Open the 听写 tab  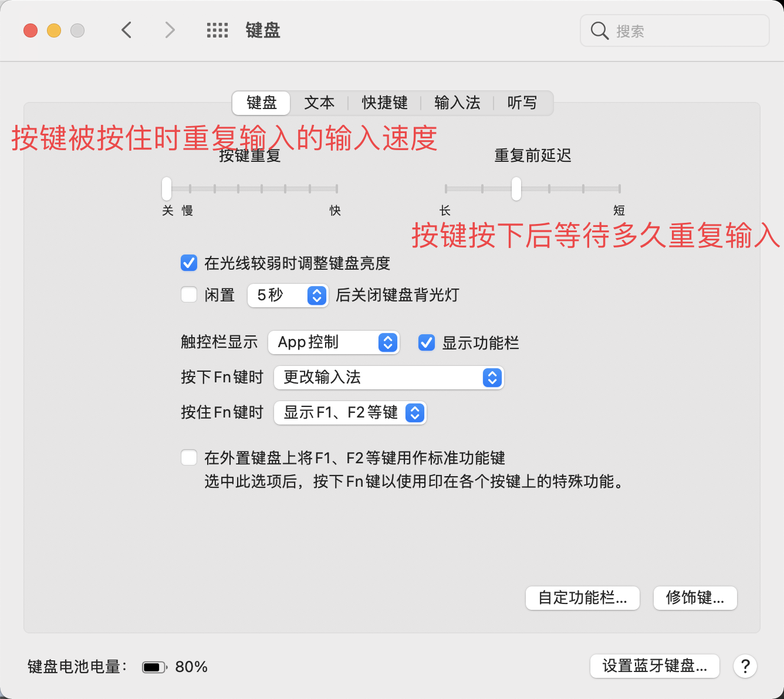click(522, 103)
